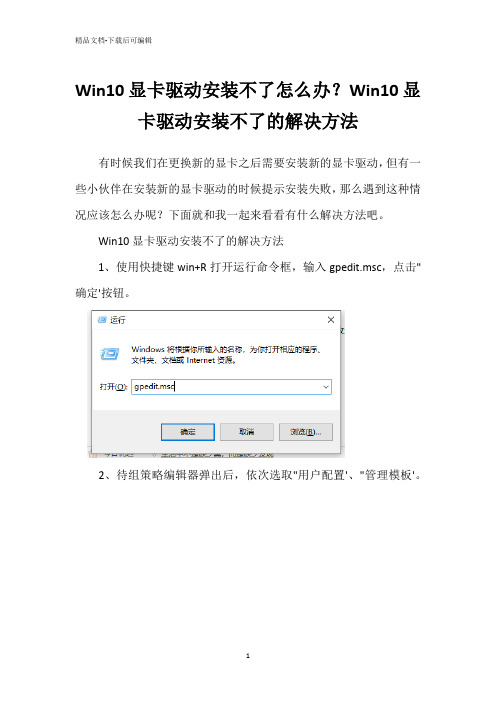Expand the 打开 combo box dropdown arrow

pyautogui.click(x=326, y=387)
